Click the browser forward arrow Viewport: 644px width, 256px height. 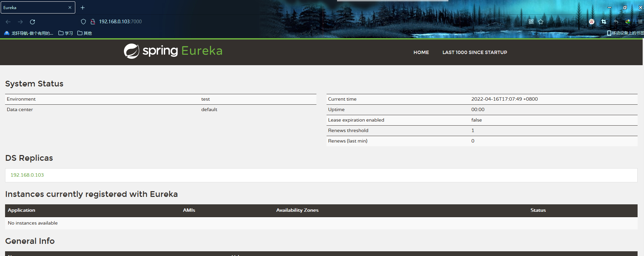tap(20, 22)
